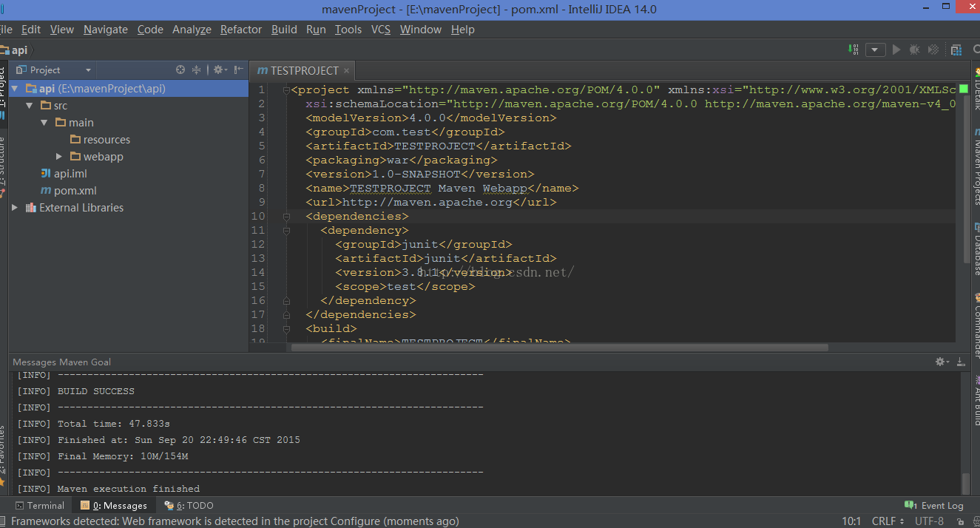Viewport: 980px width, 528px height.
Task: Select the pom.xml file in tree
Action: point(68,190)
